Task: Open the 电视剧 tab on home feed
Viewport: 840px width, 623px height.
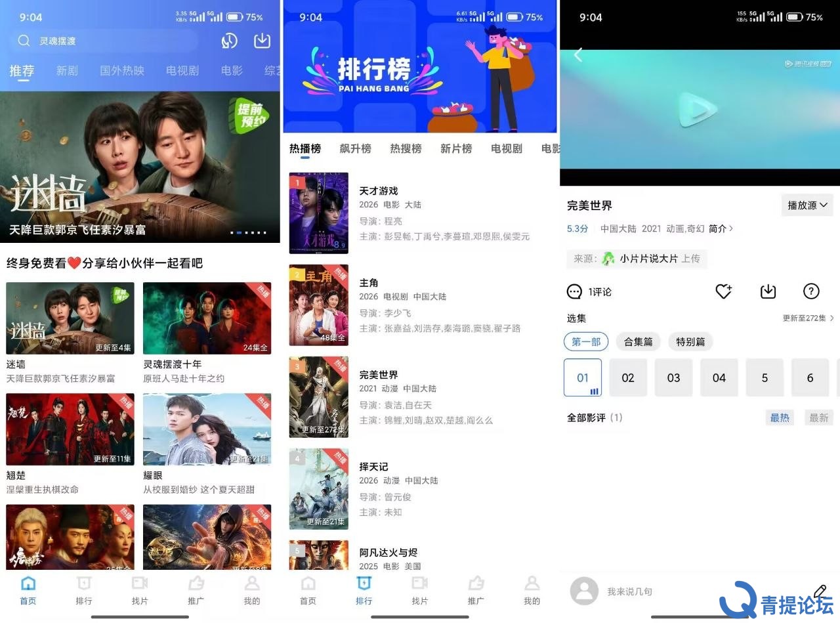Action: [x=182, y=70]
